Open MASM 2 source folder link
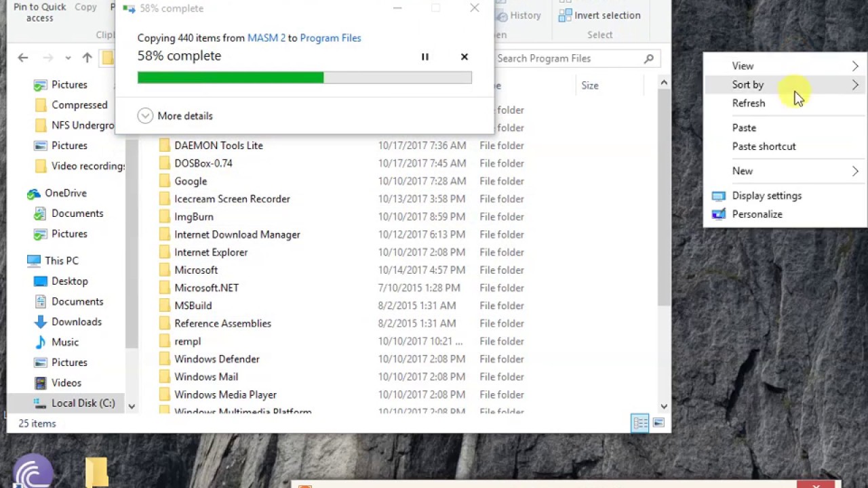Image resolution: width=868 pixels, height=488 pixels. 267,38
